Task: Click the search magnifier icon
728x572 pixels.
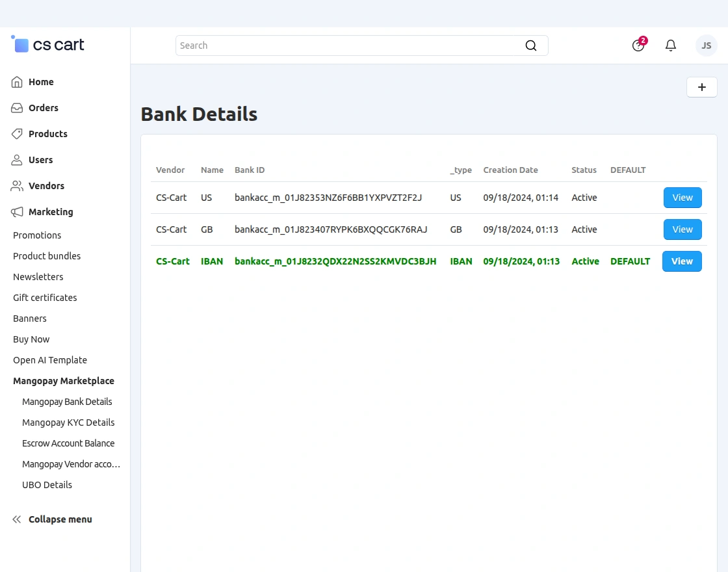Action: click(530, 45)
